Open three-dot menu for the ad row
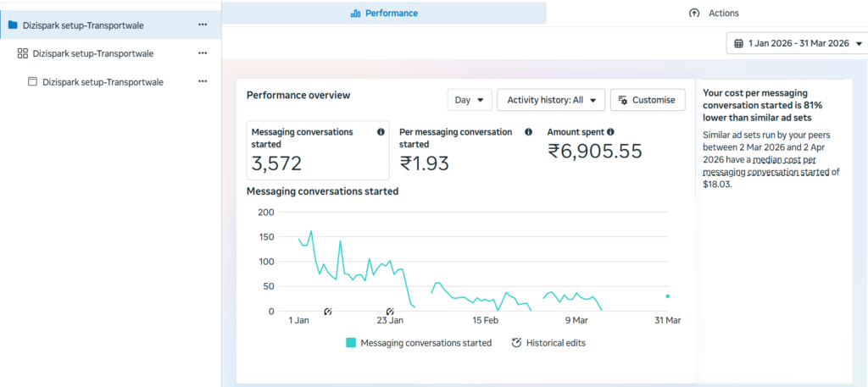 [x=203, y=82]
